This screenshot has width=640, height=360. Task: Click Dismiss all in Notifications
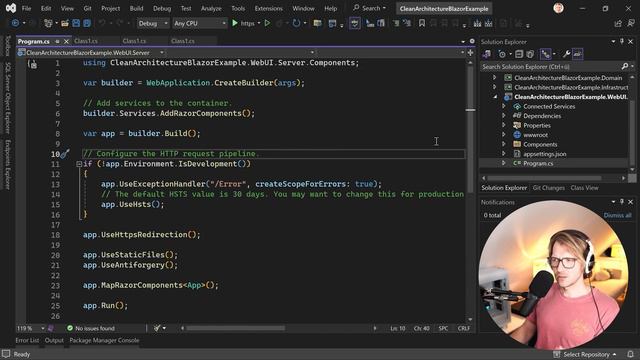617,215
